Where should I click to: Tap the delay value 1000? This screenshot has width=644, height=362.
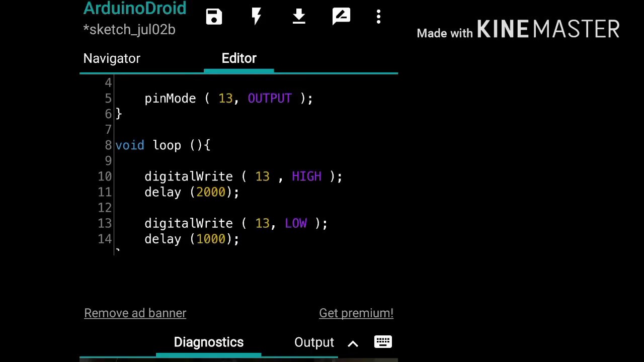pyautogui.click(x=211, y=239)
